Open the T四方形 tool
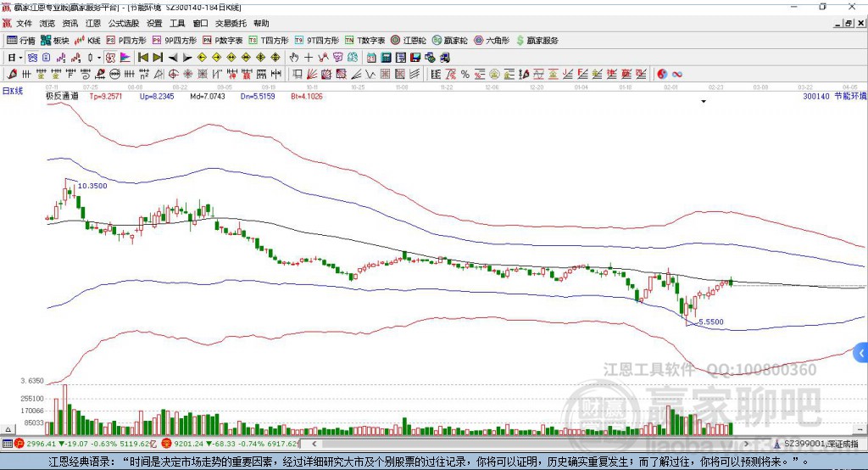 pyautogui.click(x=269, y=41)
